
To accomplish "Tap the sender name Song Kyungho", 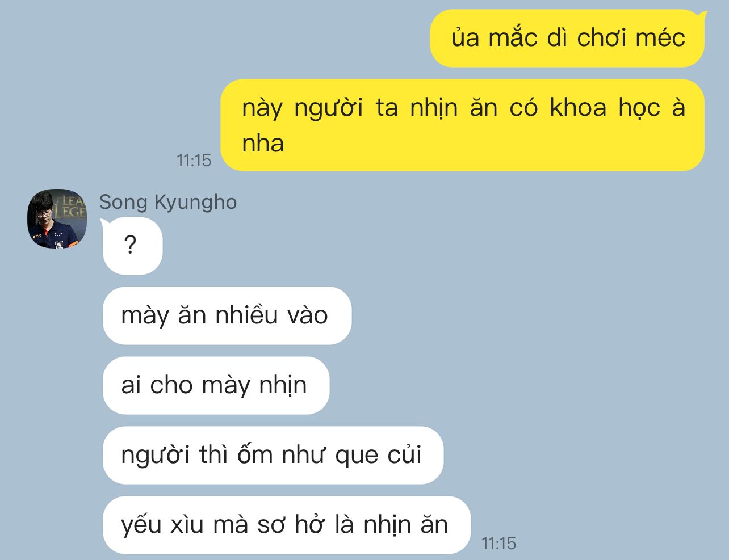I will tap(168, 202).
